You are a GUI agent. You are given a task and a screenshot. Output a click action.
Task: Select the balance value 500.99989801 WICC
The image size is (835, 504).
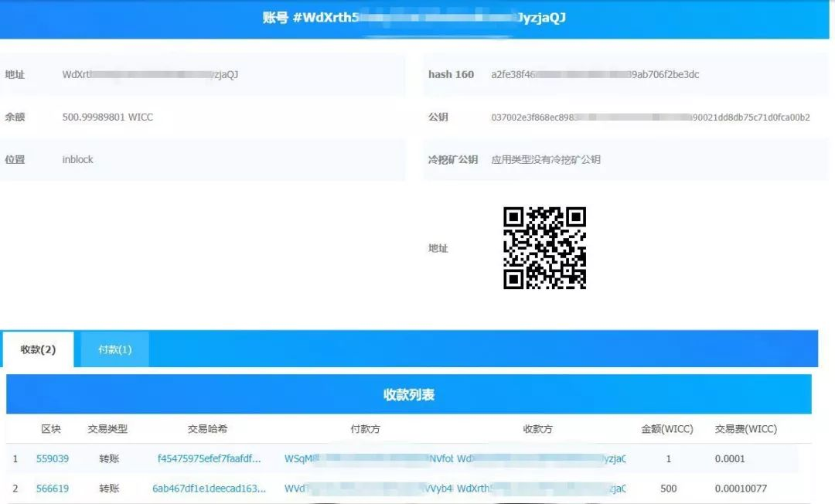point(107,117)
